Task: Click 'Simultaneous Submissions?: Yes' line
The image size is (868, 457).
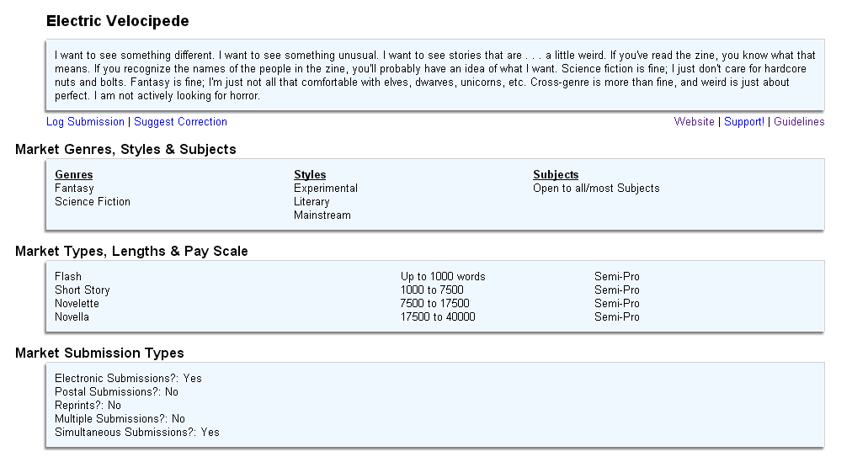Action: click(x=136, y=432)
